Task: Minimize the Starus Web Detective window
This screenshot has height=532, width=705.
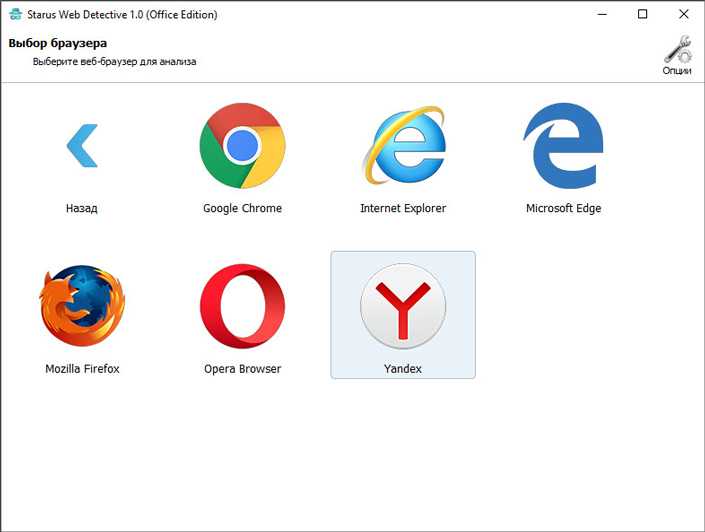Action: (602, 14)
